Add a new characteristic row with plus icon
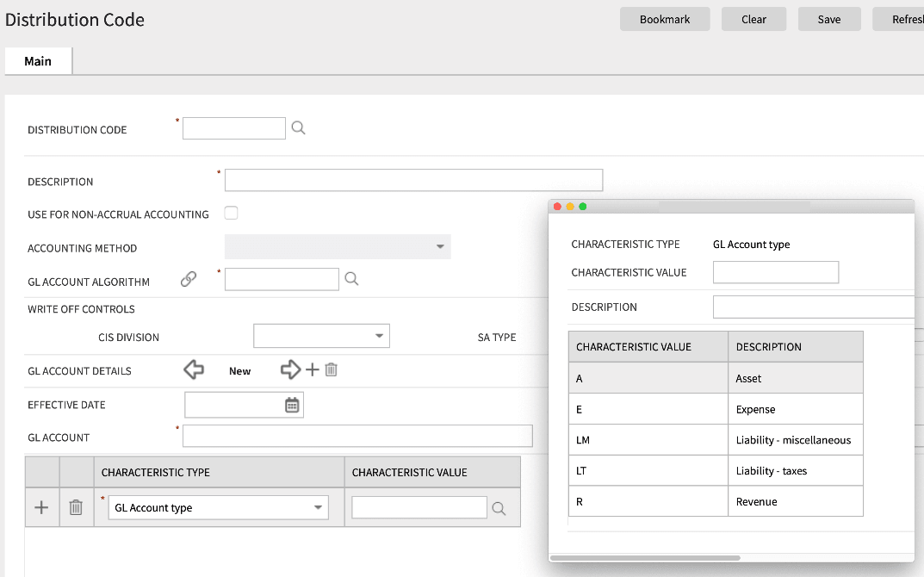The height and width of the screenshot is (577, 924). point(41,507)
